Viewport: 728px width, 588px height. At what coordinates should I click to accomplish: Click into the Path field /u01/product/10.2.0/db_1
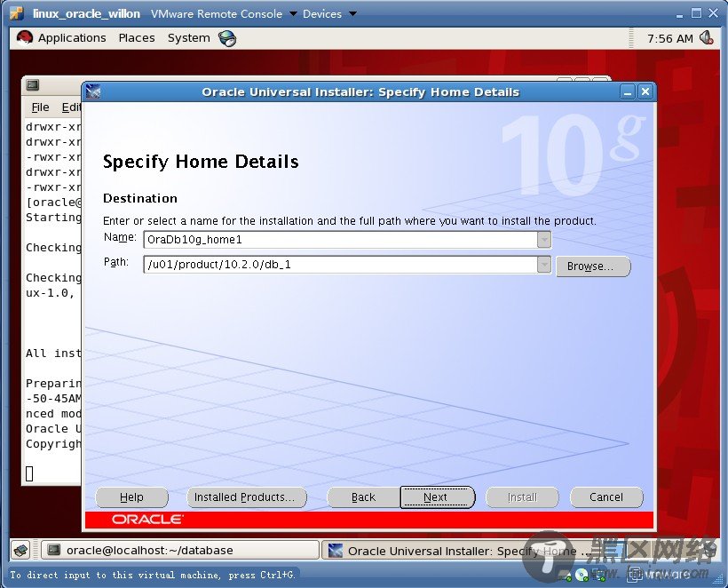(340, 265)
